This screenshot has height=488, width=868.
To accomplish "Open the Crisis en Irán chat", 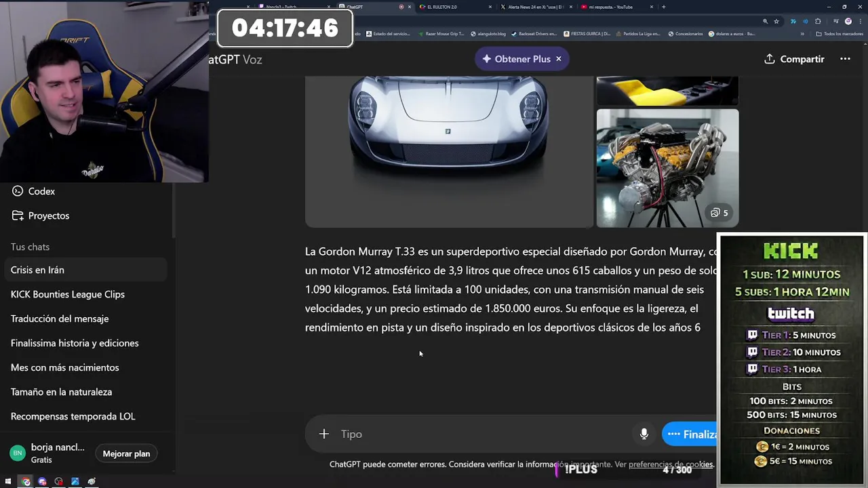I will pyautogui.click(x=86, y=270).
